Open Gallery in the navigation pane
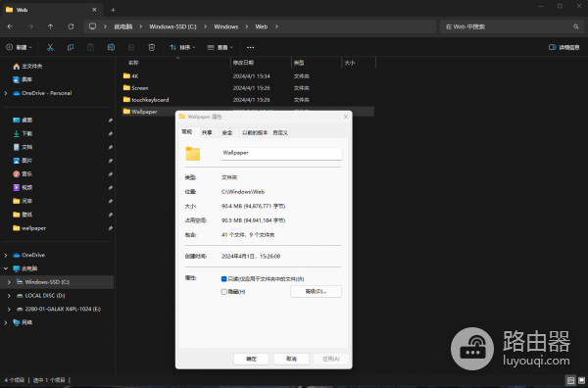Image resolution: width=588 pixels, height=388 pixels. tap(23, 79)
